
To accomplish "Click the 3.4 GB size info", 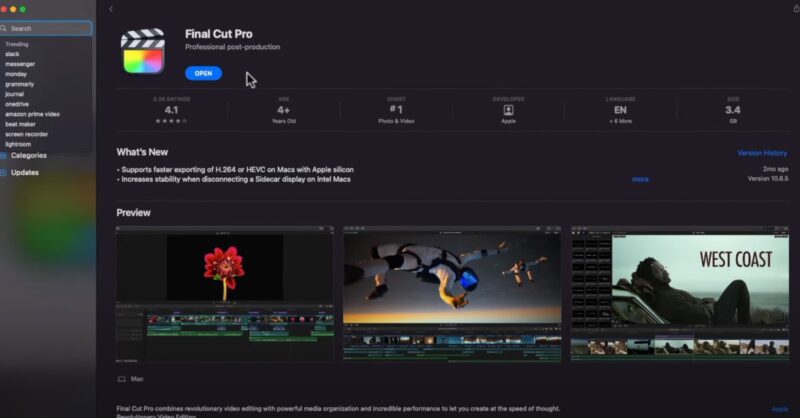I will point(733,110).
